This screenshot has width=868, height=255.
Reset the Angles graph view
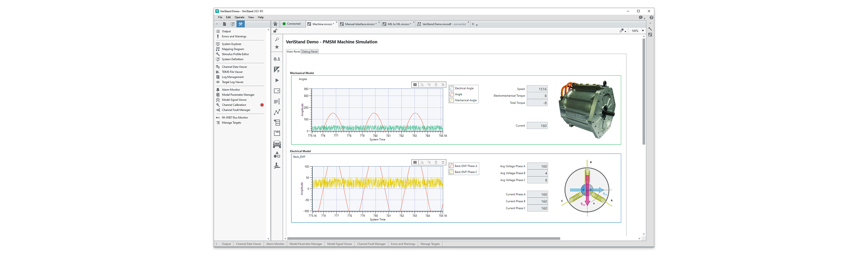[x=443, y=85]
